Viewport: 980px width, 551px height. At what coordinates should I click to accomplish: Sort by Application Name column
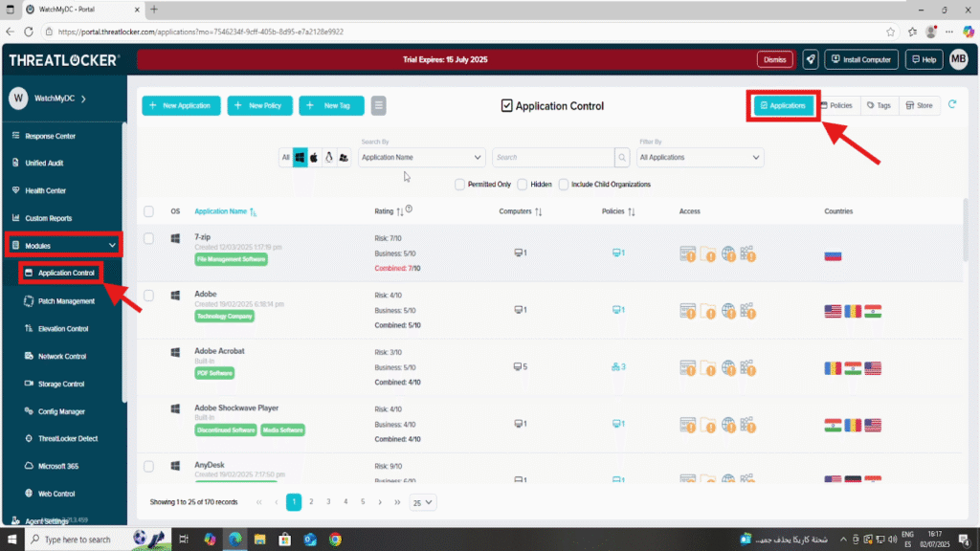coord(226,211)
